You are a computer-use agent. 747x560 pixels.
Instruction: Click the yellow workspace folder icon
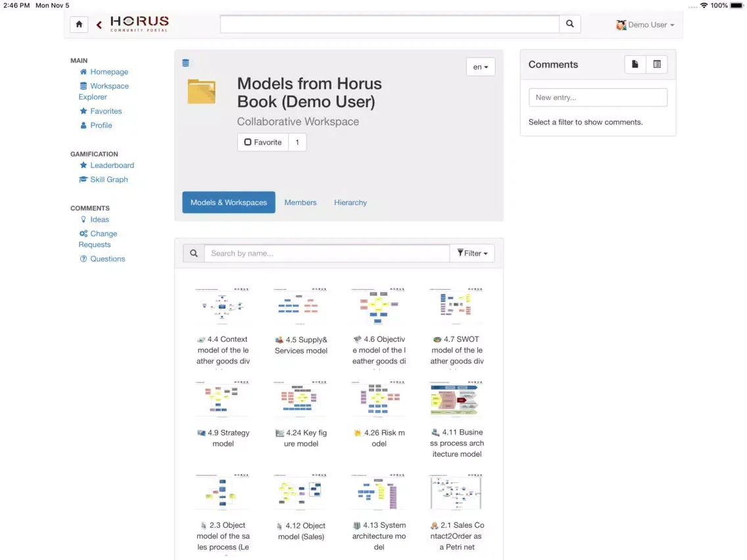click(x=201, y=91)
